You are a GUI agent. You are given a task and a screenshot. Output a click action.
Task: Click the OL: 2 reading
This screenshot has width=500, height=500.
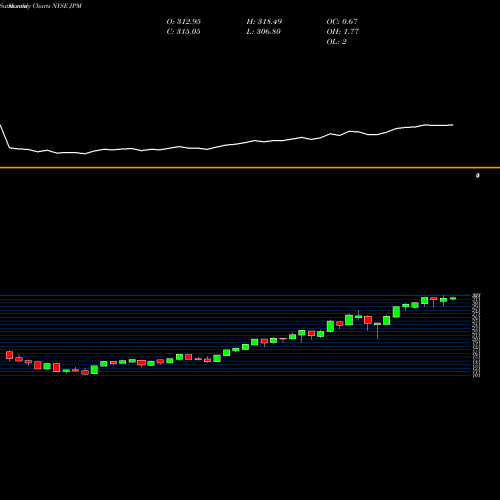[x=336, y=41]
